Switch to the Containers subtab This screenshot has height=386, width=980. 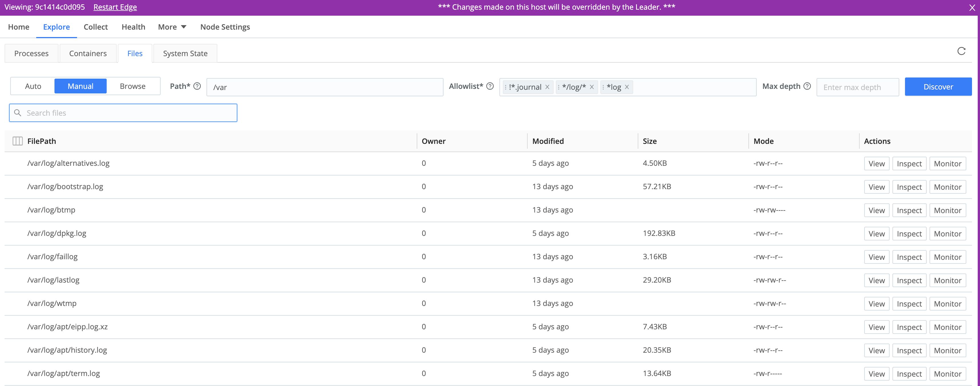88,53
